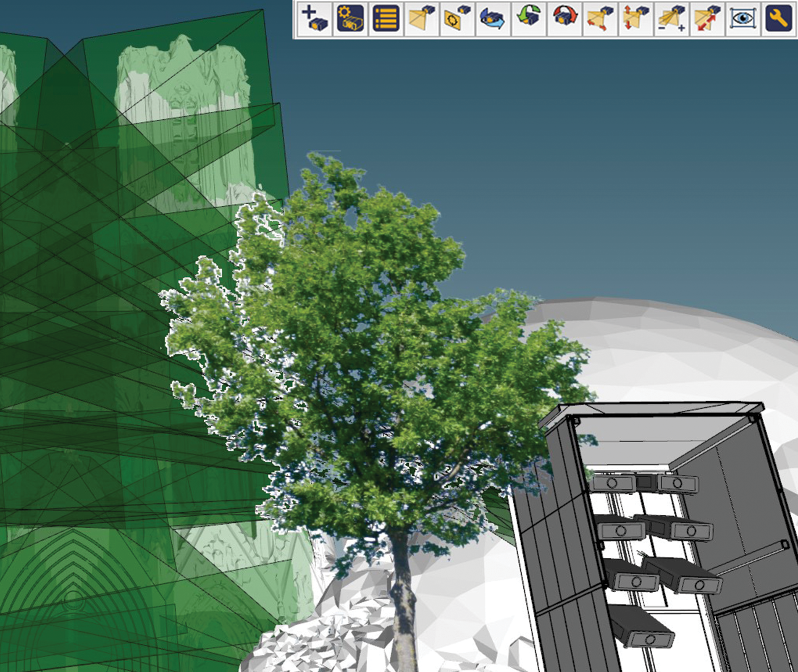Select the projector target screen tool

pos(457,18)
